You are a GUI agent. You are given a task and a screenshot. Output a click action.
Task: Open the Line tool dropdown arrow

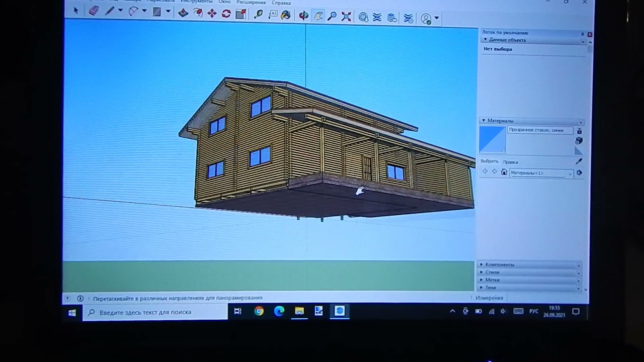[x=120, y=11]
